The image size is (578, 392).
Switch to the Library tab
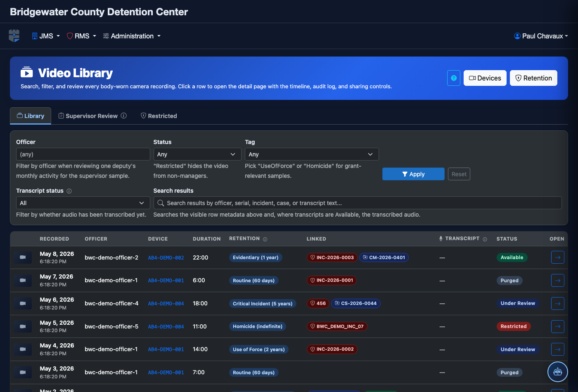31,116
